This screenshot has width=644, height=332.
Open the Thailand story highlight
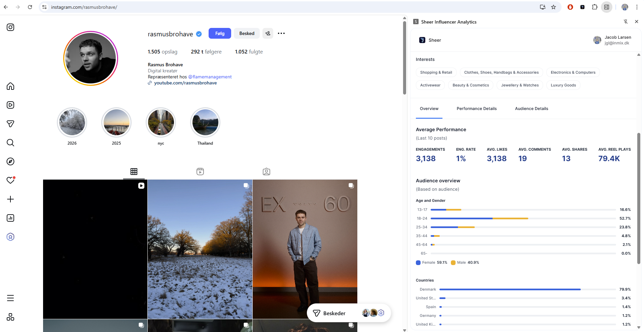(x=205, y=122)
